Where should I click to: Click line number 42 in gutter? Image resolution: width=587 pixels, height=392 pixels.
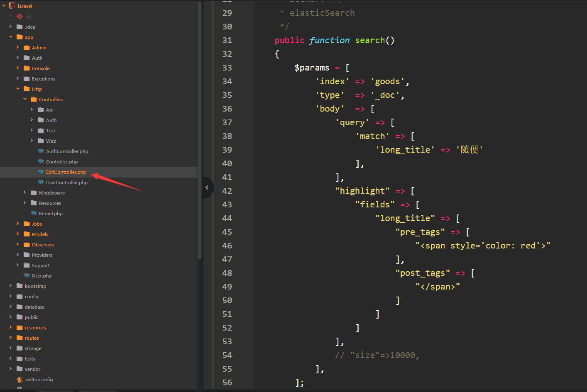pos(227,191)
